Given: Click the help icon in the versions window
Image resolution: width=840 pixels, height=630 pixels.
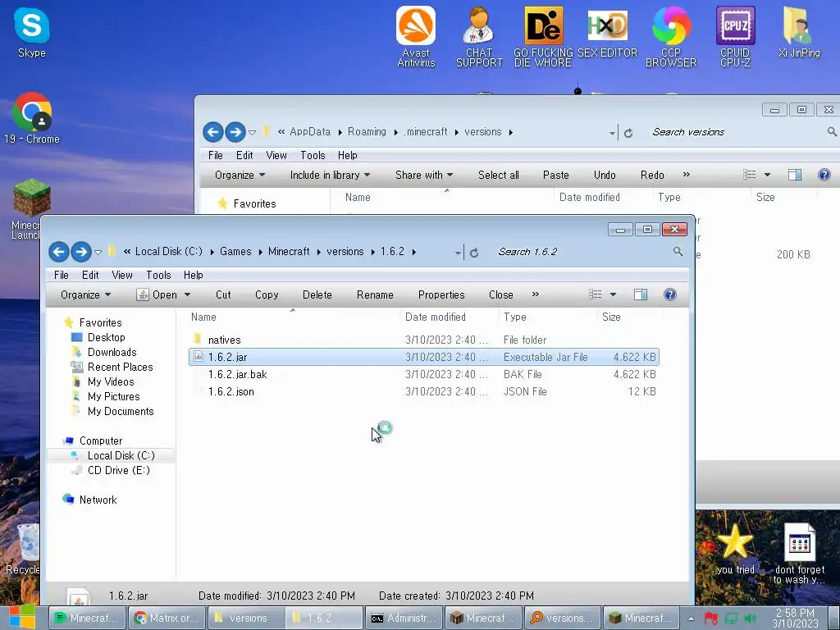Looking at the screenshot, I should tap(824, 175).
